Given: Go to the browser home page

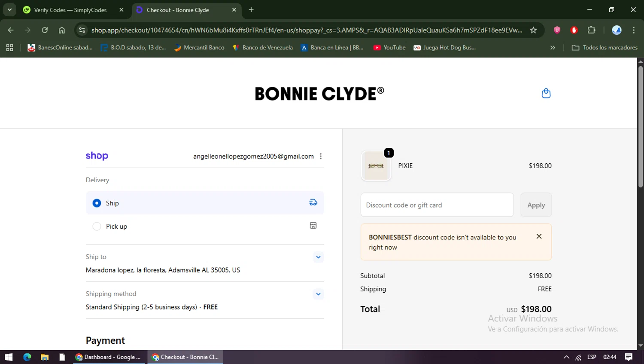Looking at the screenshot, I should click(62, 30).
